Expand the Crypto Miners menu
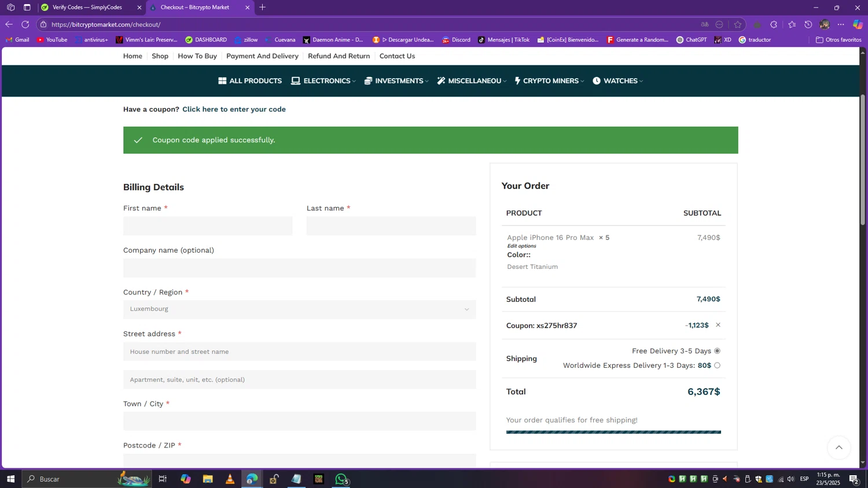 pyautogui.click(x=549, y=81)
